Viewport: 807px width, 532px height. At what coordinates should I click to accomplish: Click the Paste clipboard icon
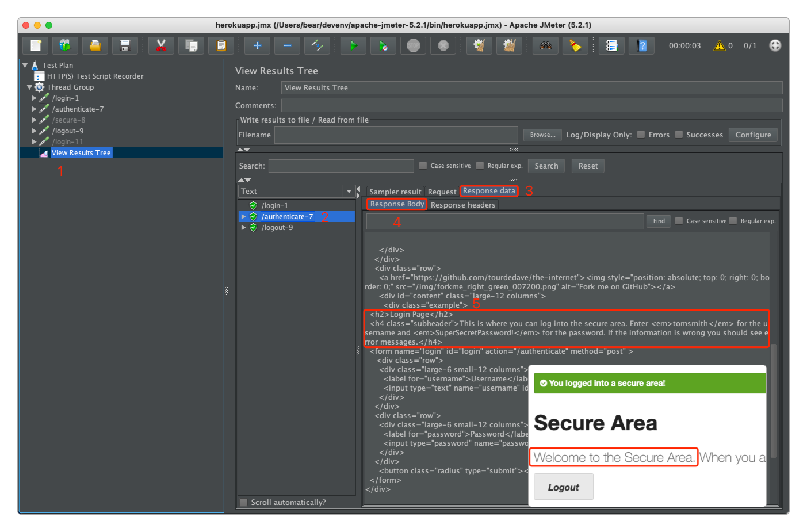(221, 45)
